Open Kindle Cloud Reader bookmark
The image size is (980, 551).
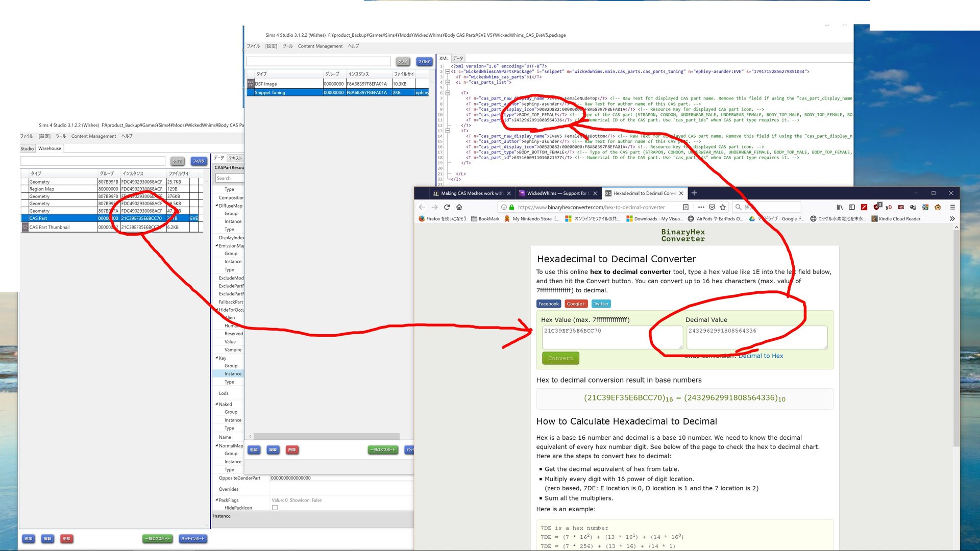tap(896, 219)
